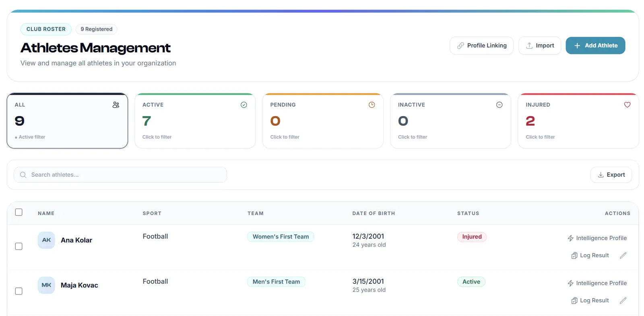Click the Status column header

468,213
